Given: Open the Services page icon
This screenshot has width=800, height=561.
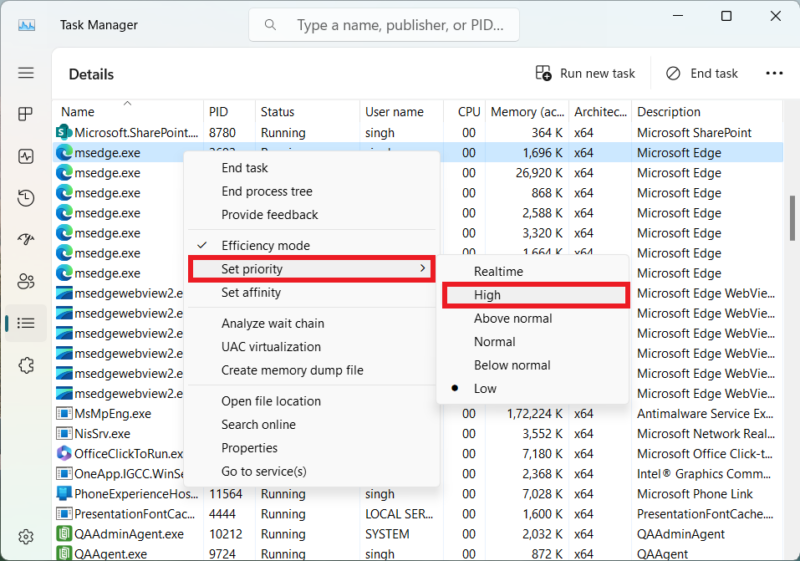Looking at the screenshot, I should click(26, 365).
